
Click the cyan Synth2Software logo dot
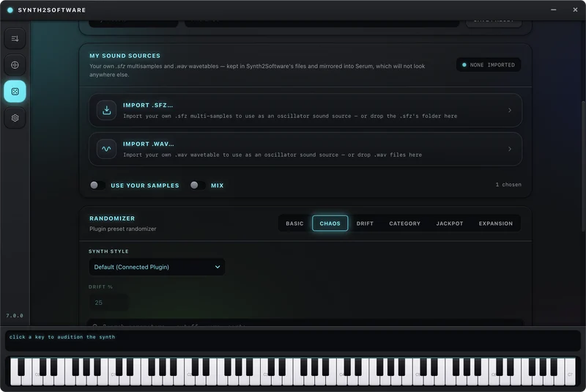(10, 10)
